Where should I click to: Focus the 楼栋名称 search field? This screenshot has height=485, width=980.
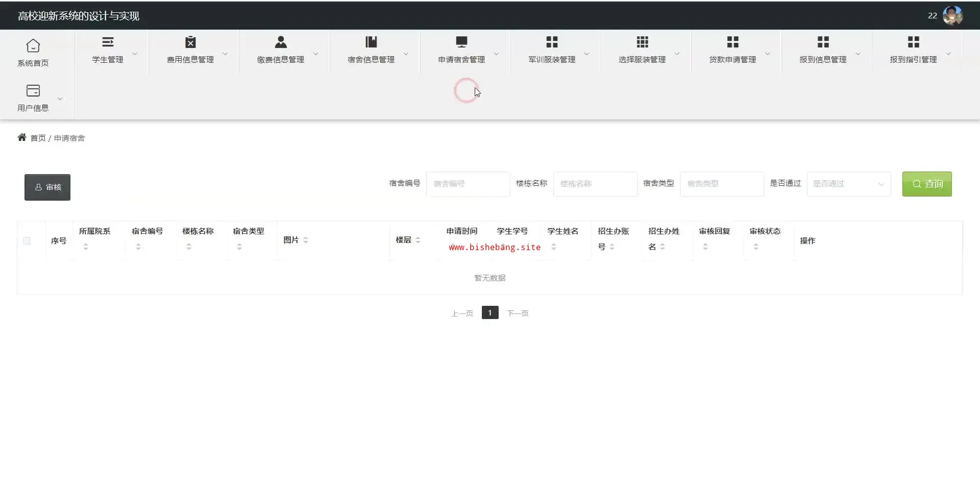click(595, 184)
